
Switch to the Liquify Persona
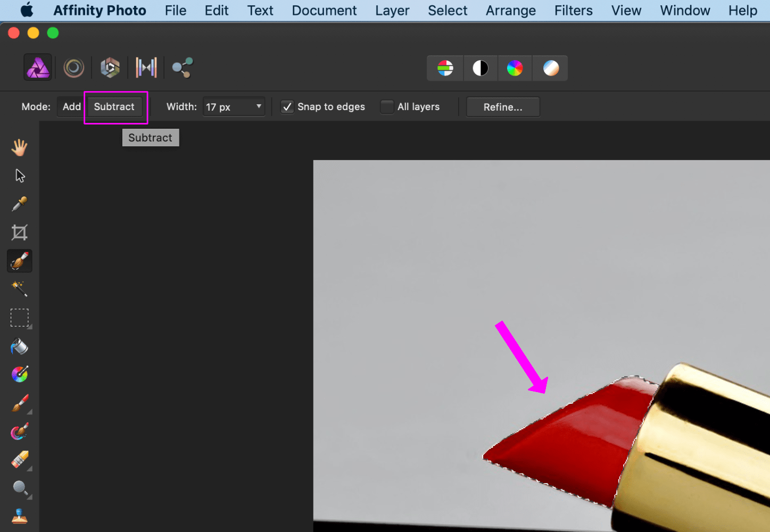click(x=74, y=68)
